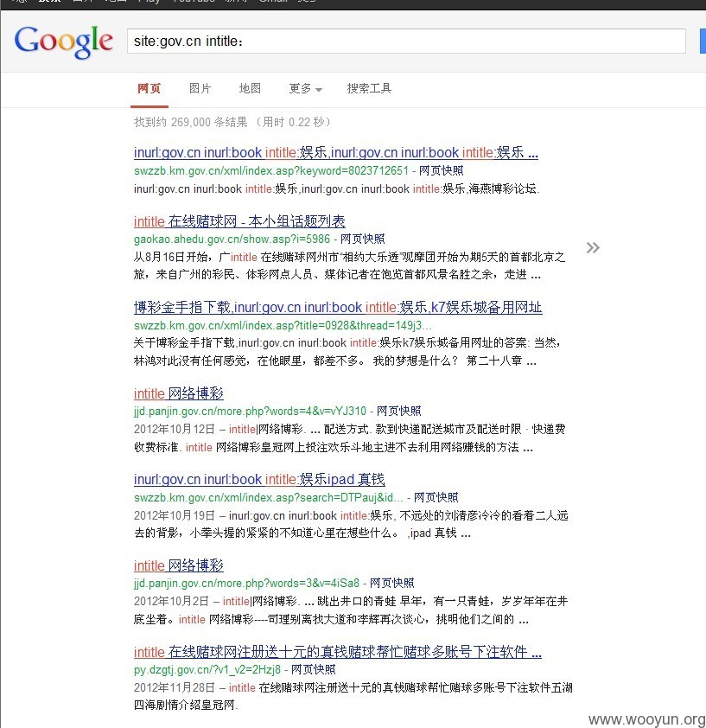The width and height of the screenshot is (706, 728).
Task: Open first intitle 网络博彩 result (words=4)
Action: coord(179,393)
